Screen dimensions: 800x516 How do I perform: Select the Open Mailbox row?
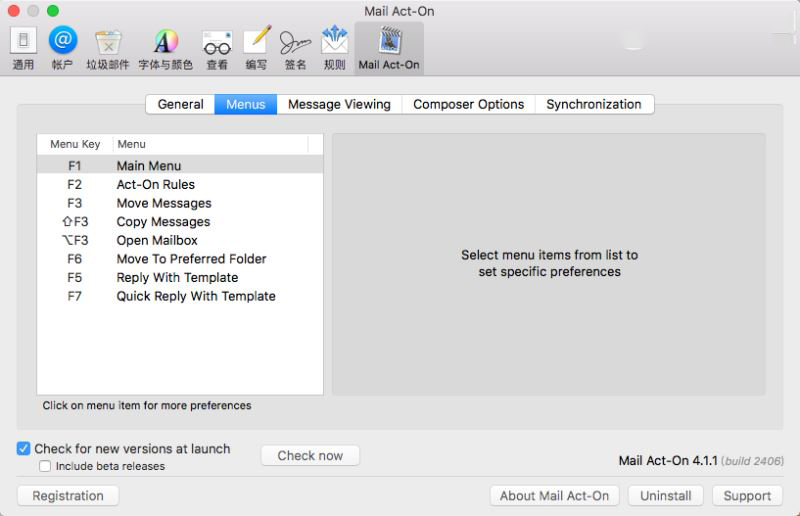pos(180,240)
